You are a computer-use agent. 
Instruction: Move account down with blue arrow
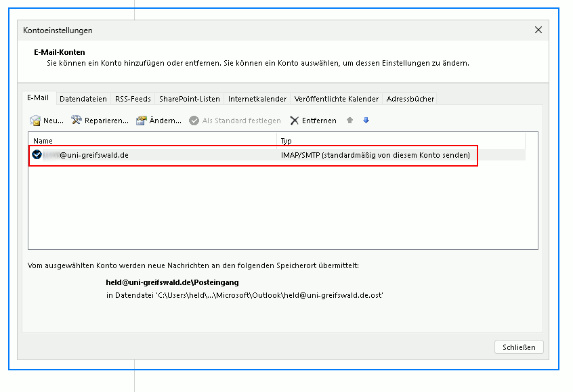[x=366, y=121]
